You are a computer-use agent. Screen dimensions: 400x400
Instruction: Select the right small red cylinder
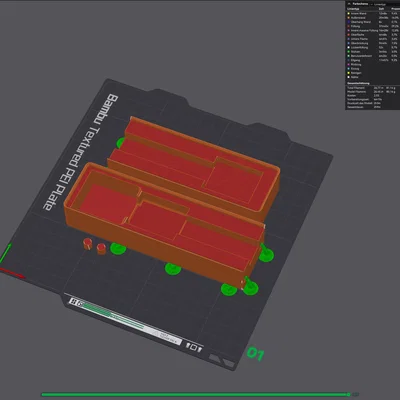[x=101, y=249]
